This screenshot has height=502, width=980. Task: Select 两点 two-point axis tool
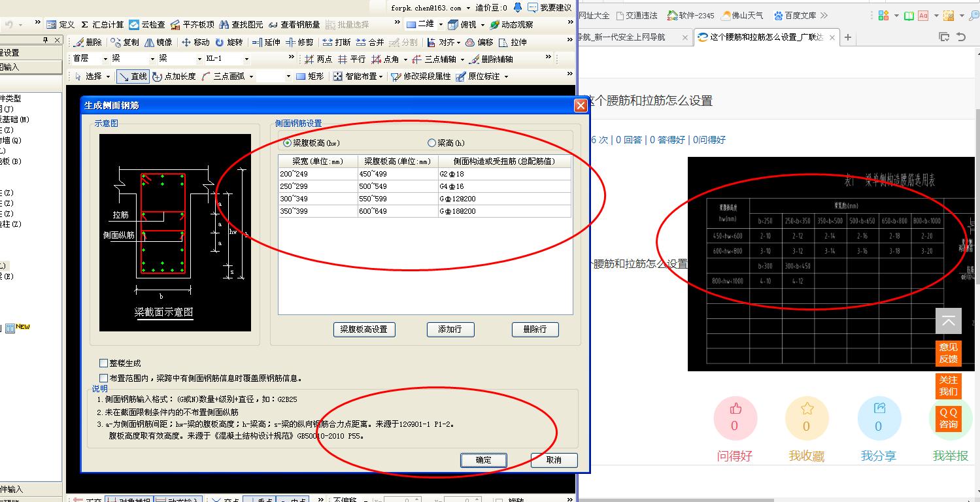click(x=318, y=59)
